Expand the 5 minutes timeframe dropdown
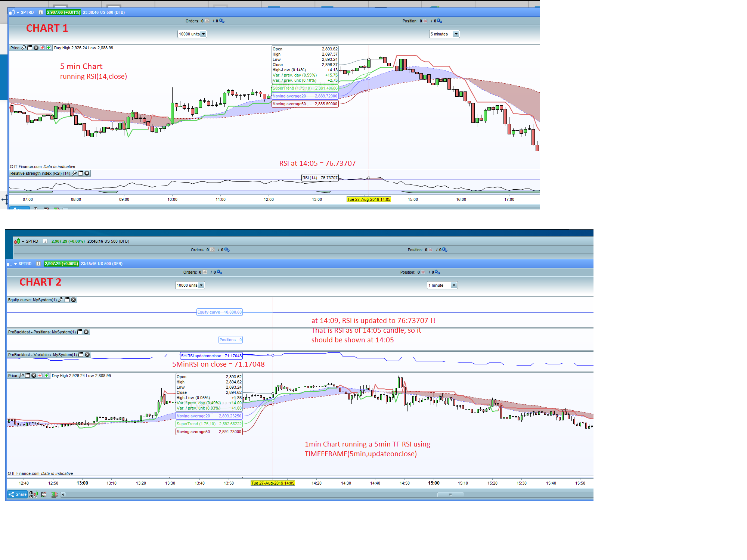 pos(456,34)
